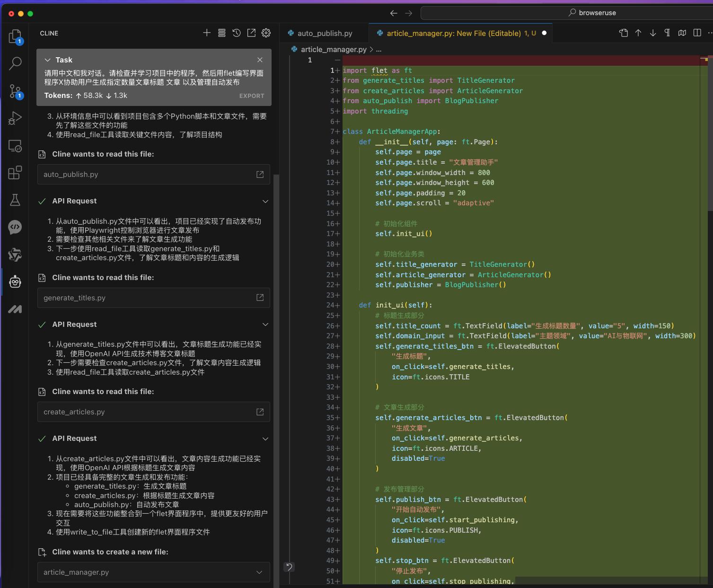This screenshot has height=588, width=713.
Task: Open generate_titles.py via its external link icon
Action: coord(260,298)
